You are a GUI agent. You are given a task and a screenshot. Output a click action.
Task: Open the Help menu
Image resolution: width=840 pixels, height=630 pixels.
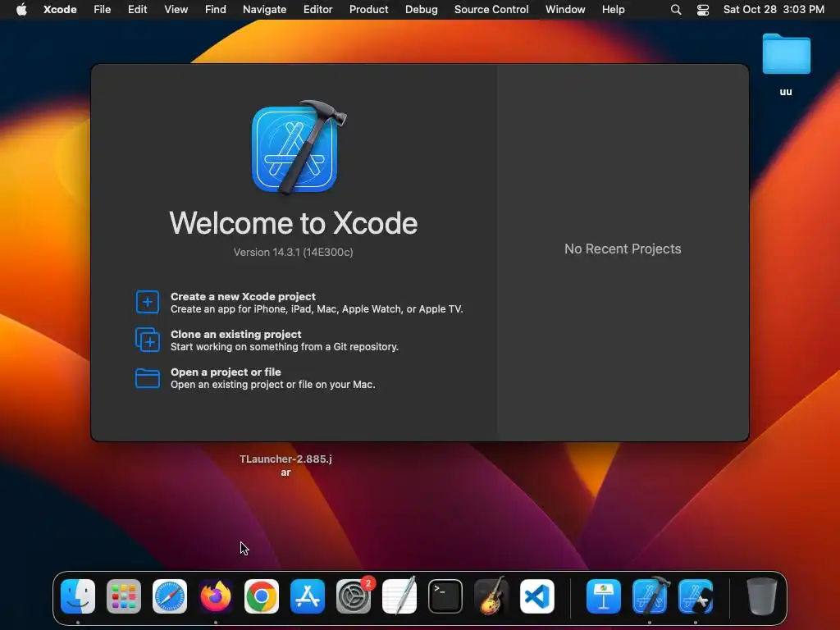pos(614,9)
